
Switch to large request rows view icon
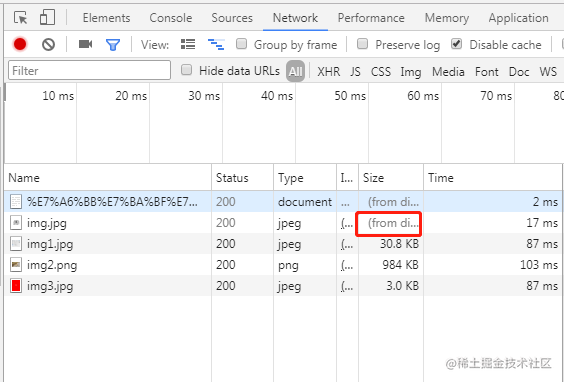tap(188, 44)
